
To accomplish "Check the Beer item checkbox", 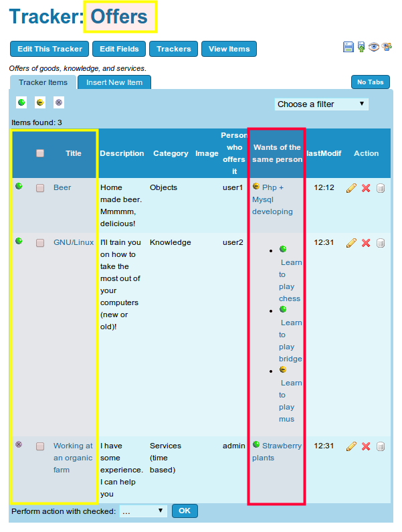I will tap(40, 188).
